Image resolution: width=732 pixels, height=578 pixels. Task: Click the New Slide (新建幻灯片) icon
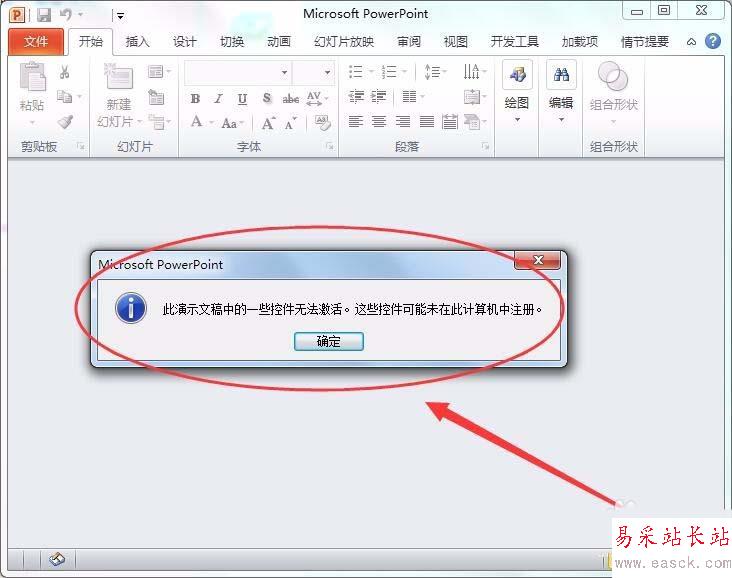119,77
